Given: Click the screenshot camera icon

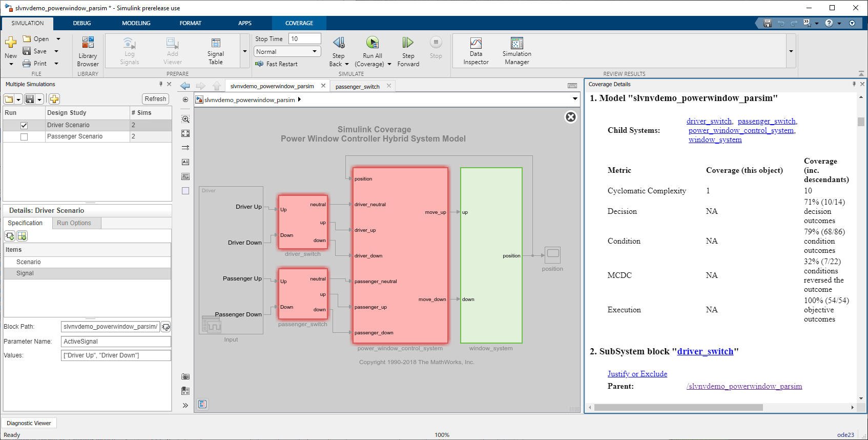Looking at the screenshot, I should 185,376.
